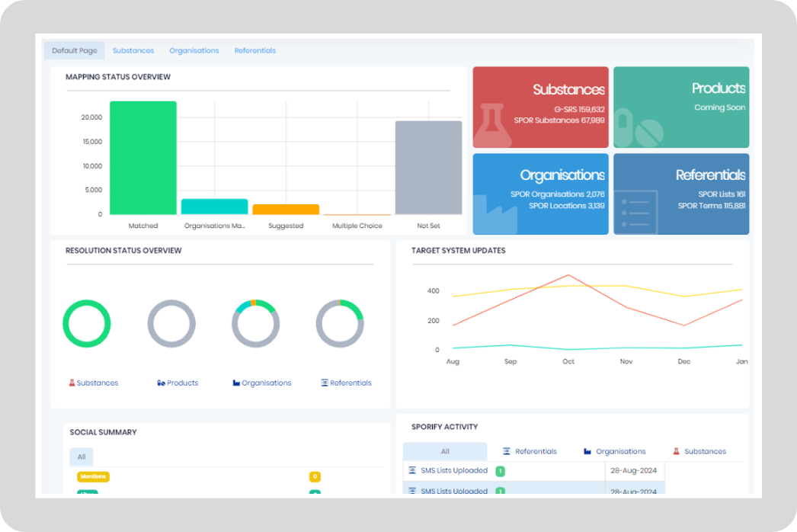Screen dimensions: 797x532
Task: Switch to the Organisations top tab
Action: [194, 51]
